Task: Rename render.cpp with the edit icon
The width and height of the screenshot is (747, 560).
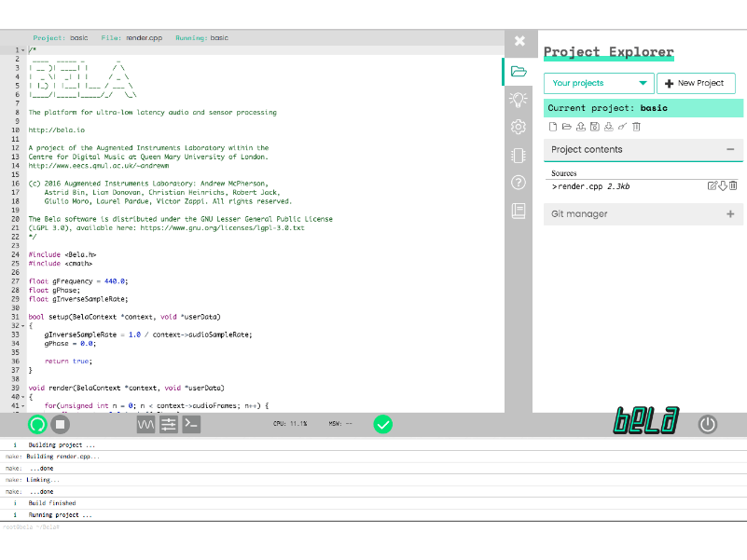Action: pos(712,186)
